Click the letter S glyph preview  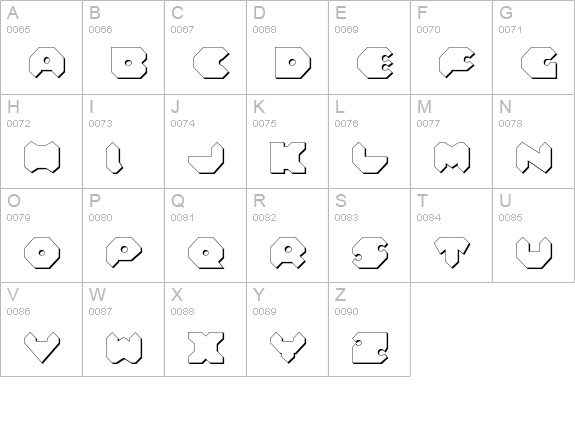[370, 253]
